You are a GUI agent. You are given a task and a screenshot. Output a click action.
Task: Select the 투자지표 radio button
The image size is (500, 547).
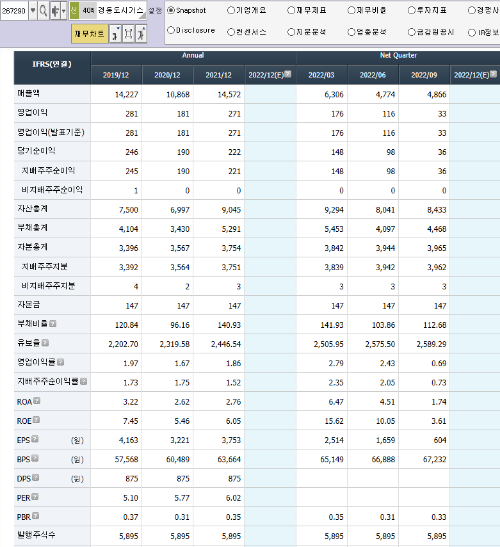[x=412, y=10]
